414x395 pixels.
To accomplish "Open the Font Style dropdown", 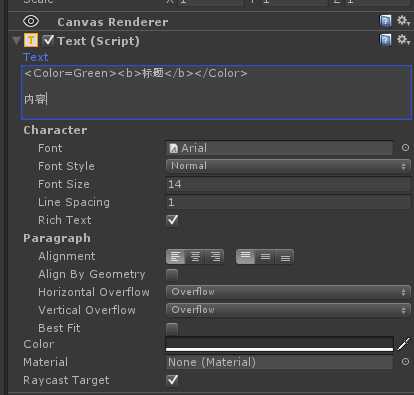I will (288, 166).
